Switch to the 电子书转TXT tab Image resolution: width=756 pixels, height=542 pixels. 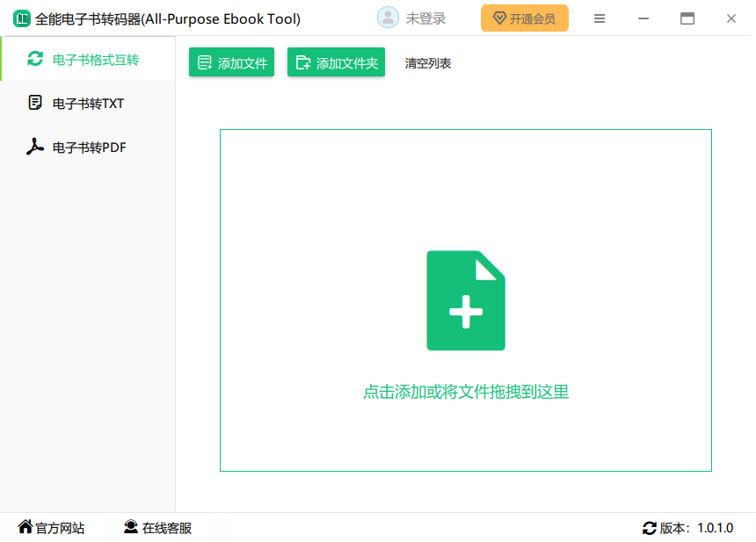(88, 104)
